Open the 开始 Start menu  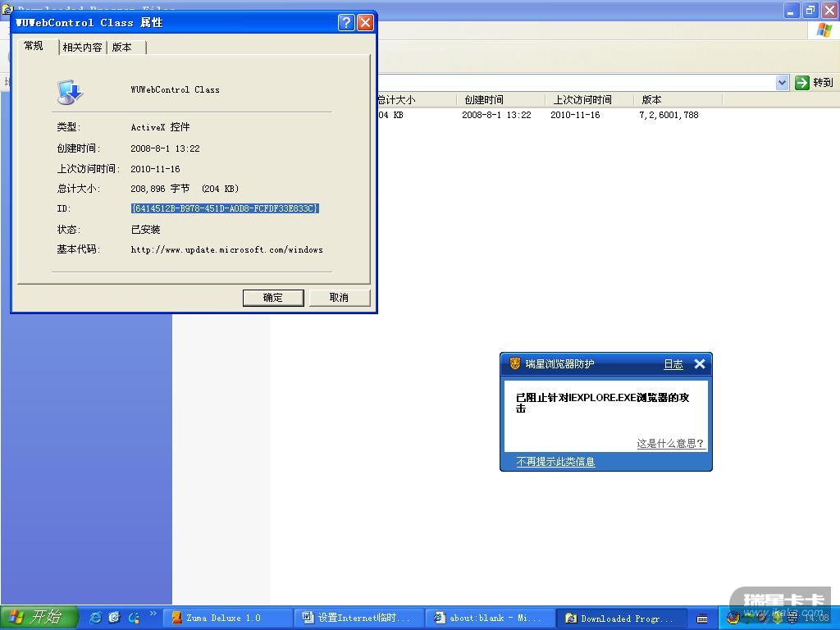39,618
